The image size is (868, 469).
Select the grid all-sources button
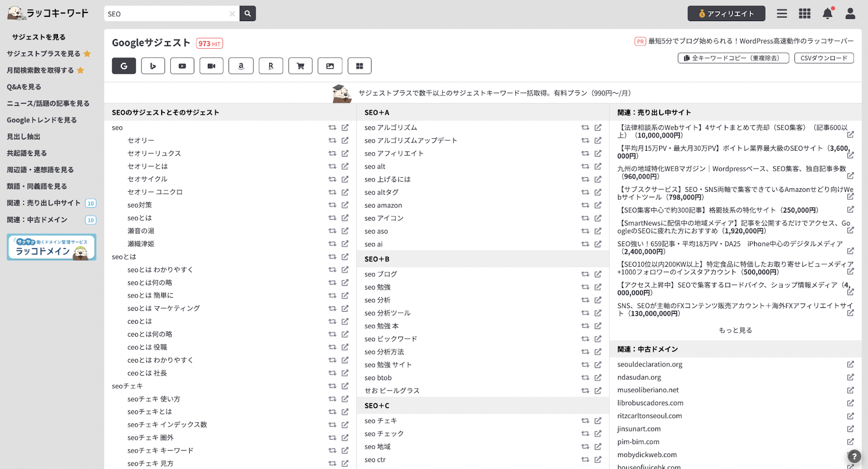[359, 66]
